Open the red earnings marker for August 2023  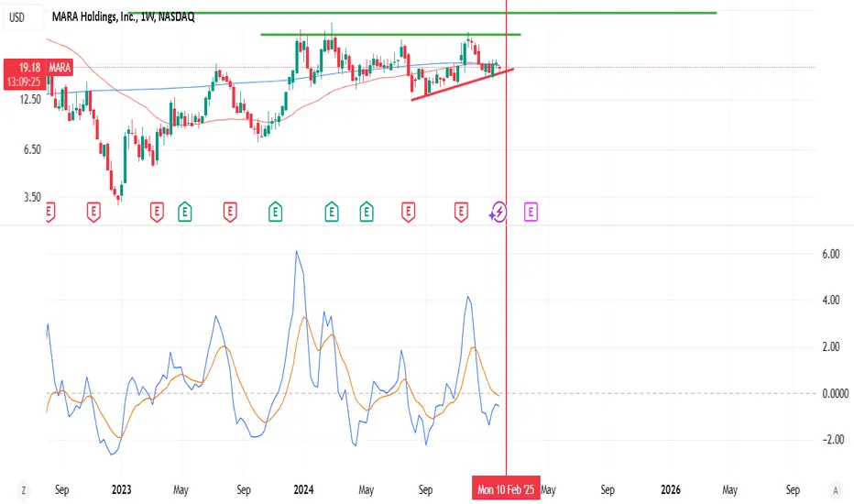[230, 212]
